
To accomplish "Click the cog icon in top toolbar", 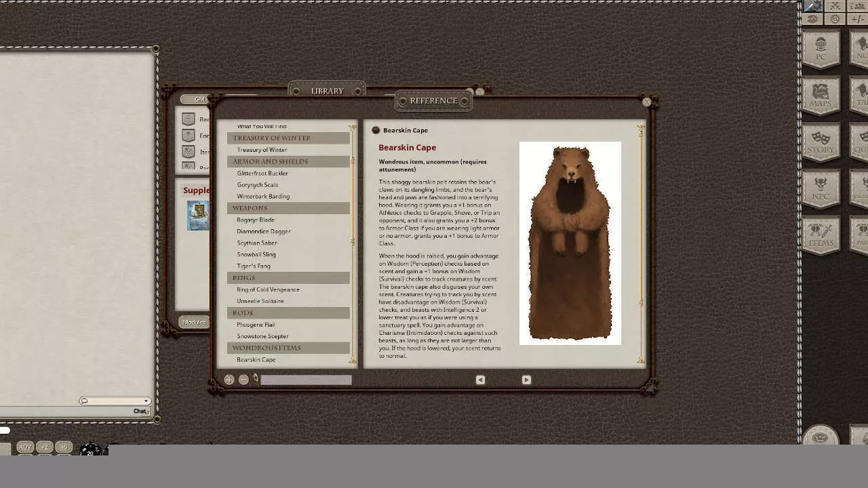I will (835, 19).
